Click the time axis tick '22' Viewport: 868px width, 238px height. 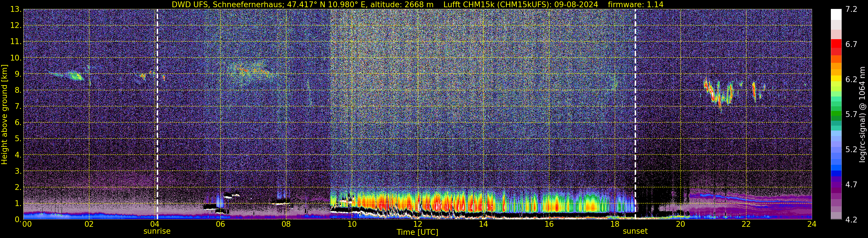click(746, 224)
